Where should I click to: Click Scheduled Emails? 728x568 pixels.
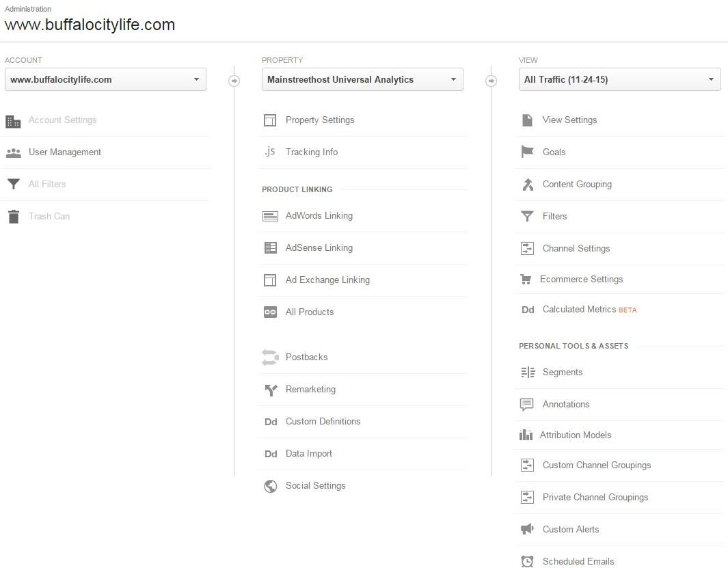click(x=578, y=560)
